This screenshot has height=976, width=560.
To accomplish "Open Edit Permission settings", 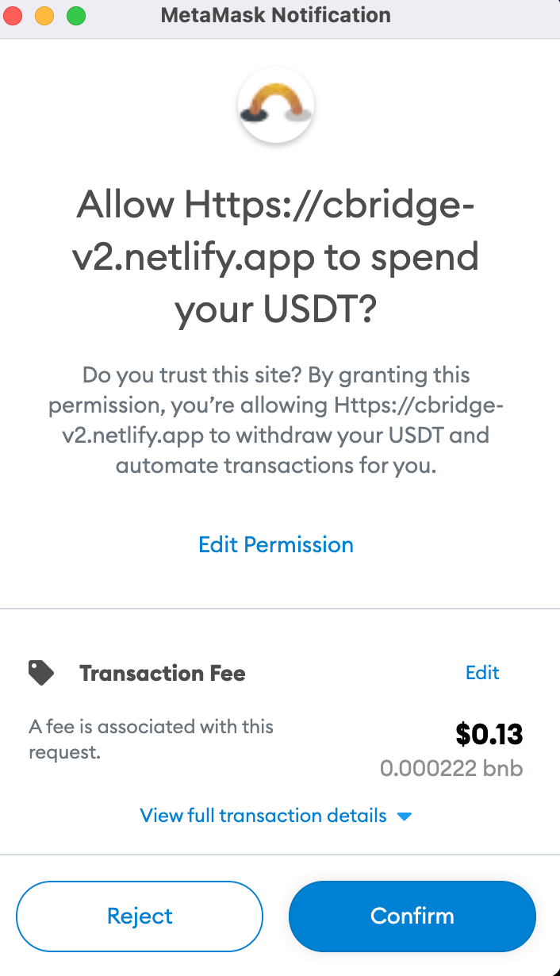I will 275,544.
